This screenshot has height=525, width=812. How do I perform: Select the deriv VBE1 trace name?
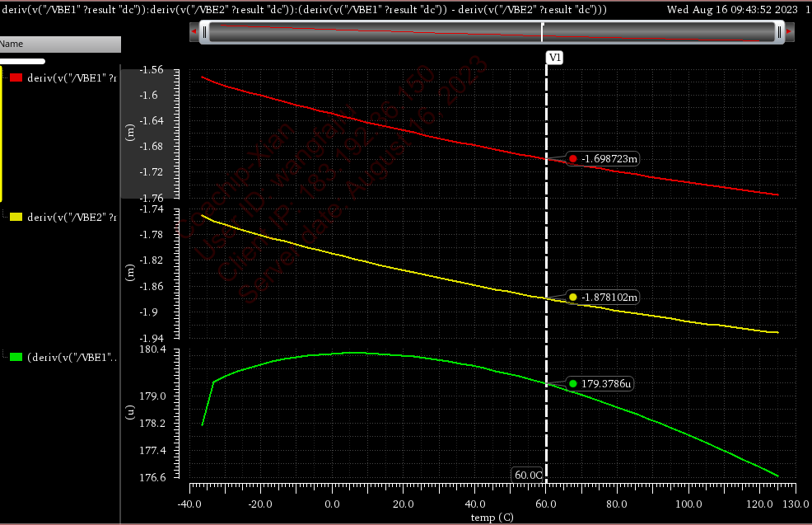(x=71, y=77)
